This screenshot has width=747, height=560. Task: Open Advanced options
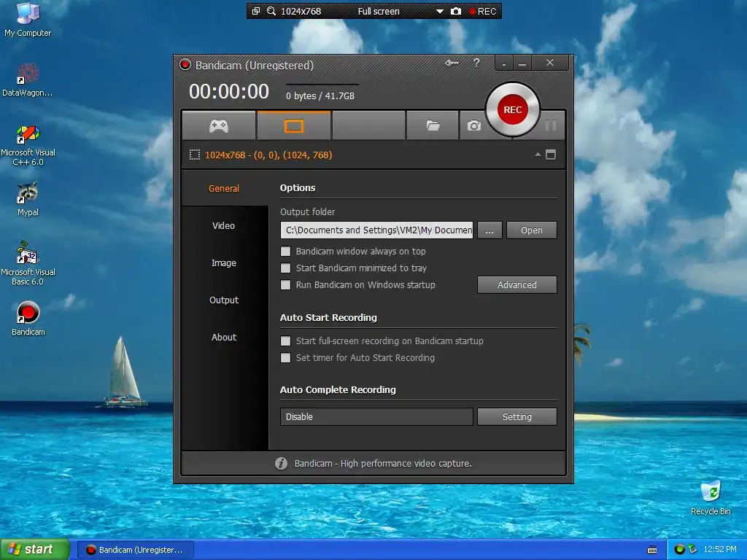pos(517,285)
